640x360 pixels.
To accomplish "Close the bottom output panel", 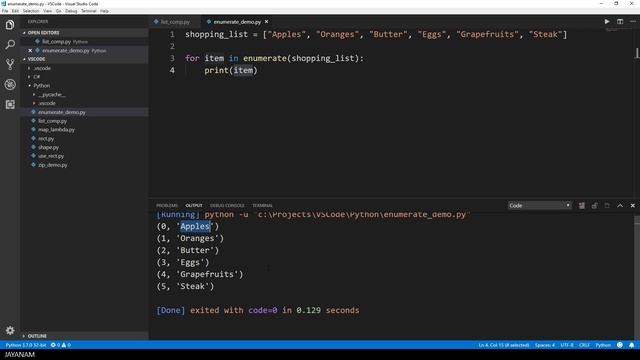I will 633,206.
